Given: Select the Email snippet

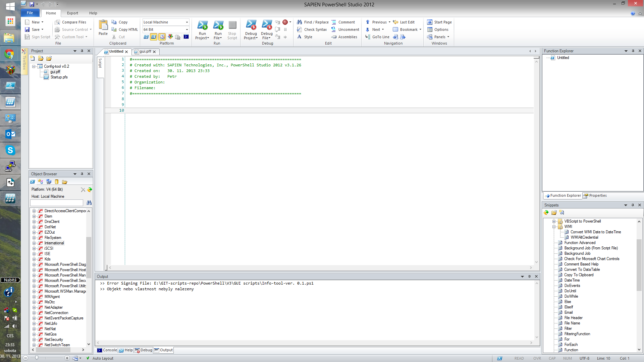Looking at the screenshot, I should [568, 312].
